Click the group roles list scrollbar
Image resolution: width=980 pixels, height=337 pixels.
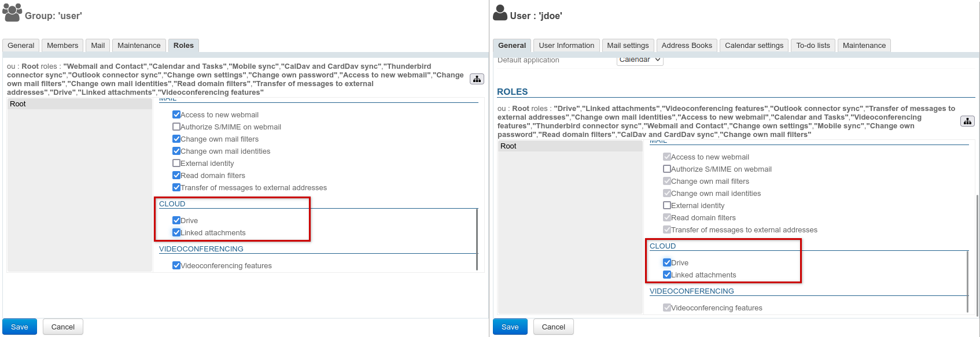point(477,239)
